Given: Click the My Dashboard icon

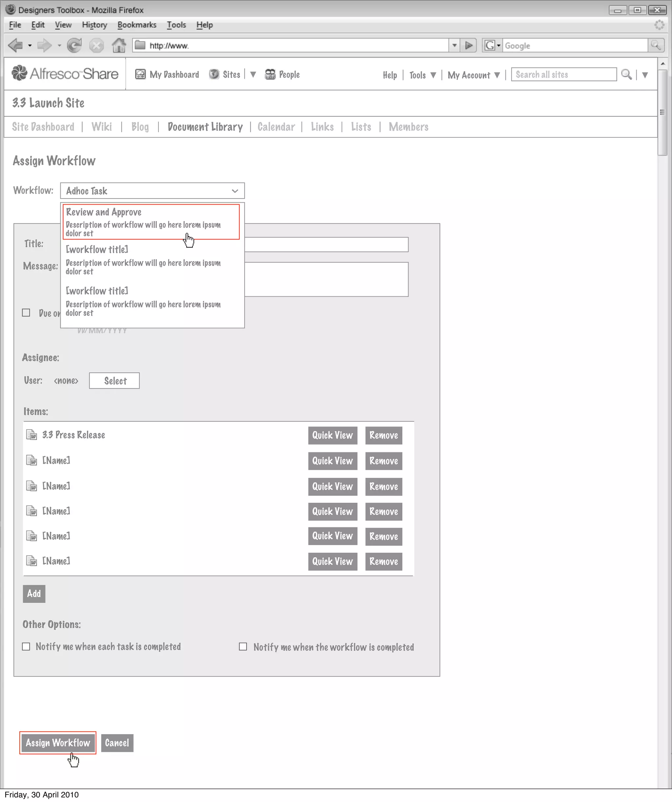Looking at the screenshot, I should click(x=140, y=74).
